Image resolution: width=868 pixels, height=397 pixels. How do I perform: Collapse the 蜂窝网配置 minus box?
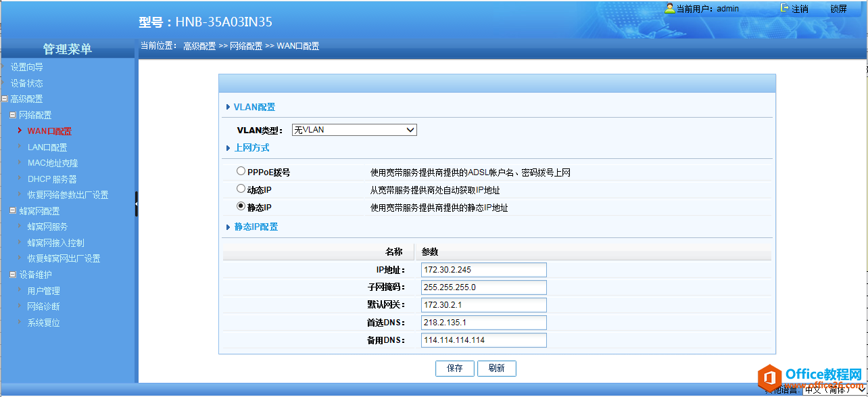13,211
